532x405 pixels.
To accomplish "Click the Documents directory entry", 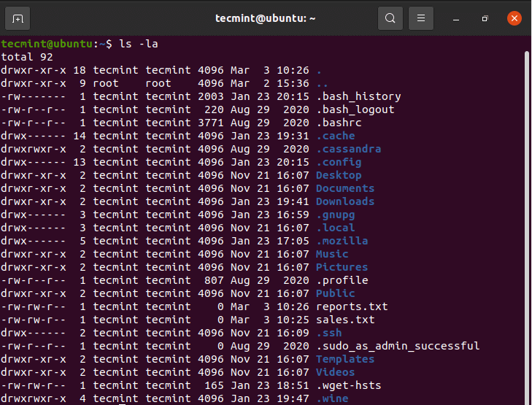I will 345,188.
